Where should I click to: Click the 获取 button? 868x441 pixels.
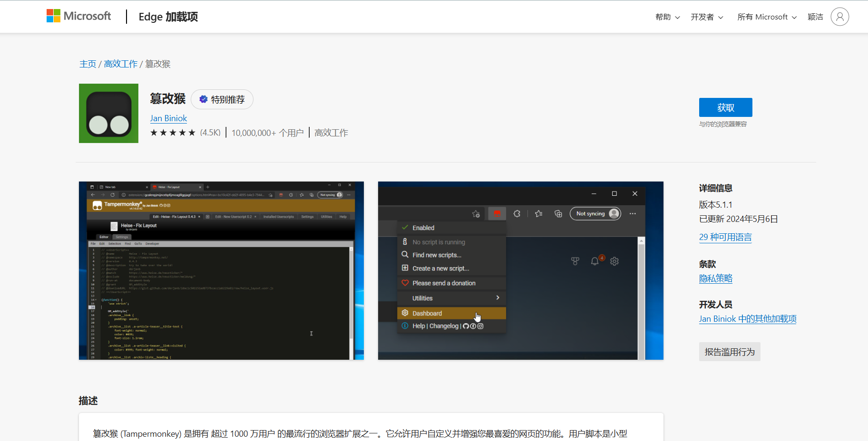[725, 107]
